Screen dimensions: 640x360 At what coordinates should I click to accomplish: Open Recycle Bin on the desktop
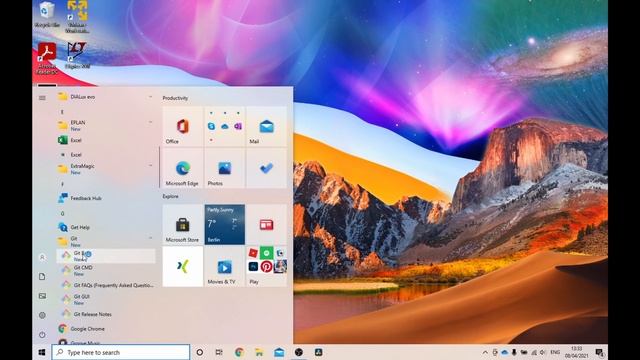[x=47, y=15]
